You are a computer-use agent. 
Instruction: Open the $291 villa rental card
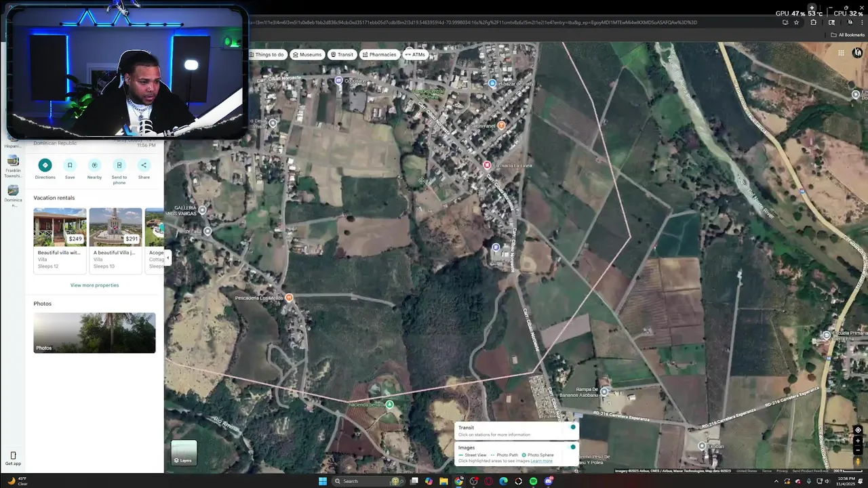click(x=115, y=240)
